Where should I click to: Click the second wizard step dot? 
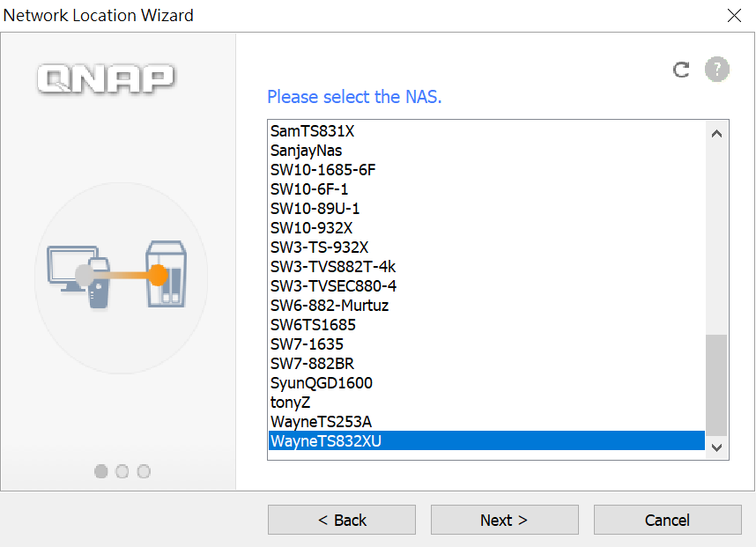[x=122, y=471]
